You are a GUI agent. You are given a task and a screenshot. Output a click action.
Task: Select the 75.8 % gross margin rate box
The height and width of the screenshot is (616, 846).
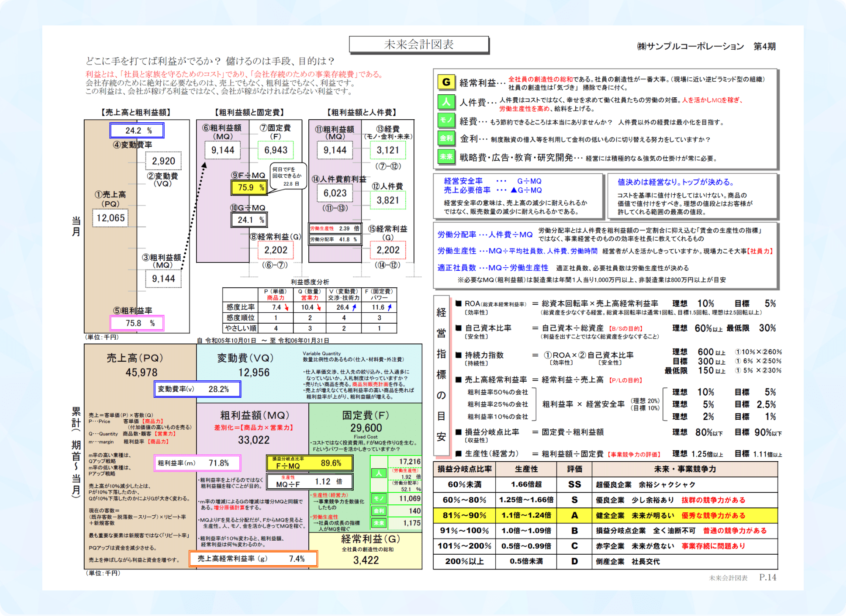[x=137, y=323]
